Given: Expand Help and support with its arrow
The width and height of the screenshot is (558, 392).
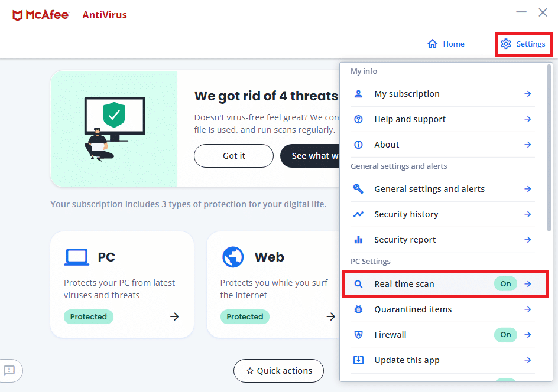Looking at the screenshot, I should point(528,119).
